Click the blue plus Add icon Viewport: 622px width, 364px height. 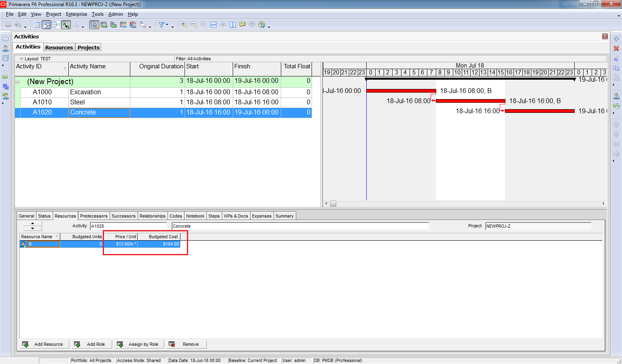click(x=616, y=39)
